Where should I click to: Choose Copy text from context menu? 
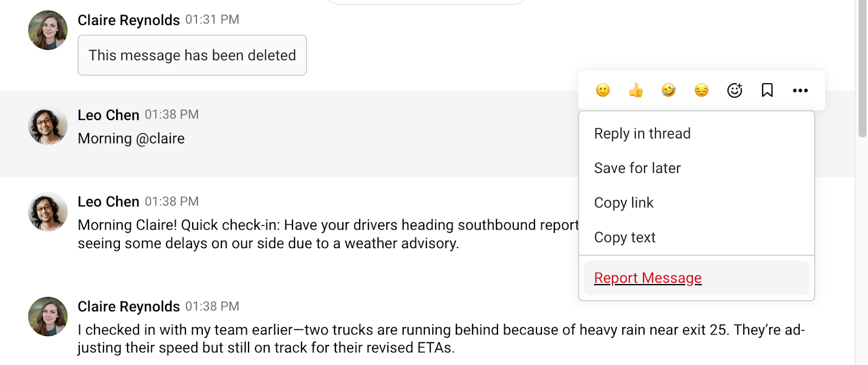point(625,237)
